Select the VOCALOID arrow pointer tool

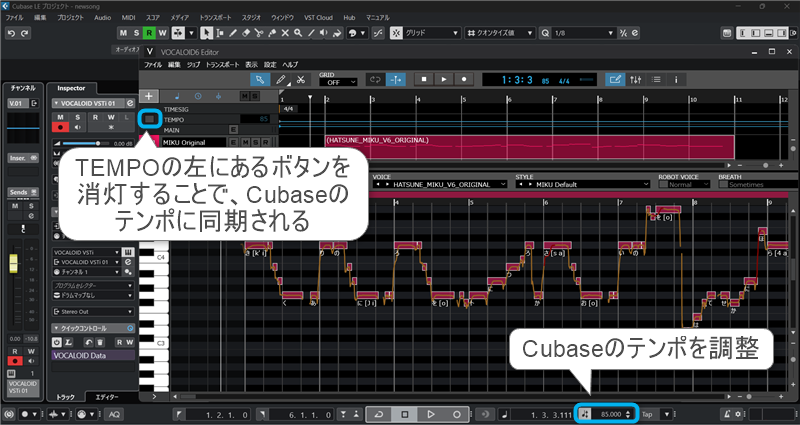(x=260, y=80)
